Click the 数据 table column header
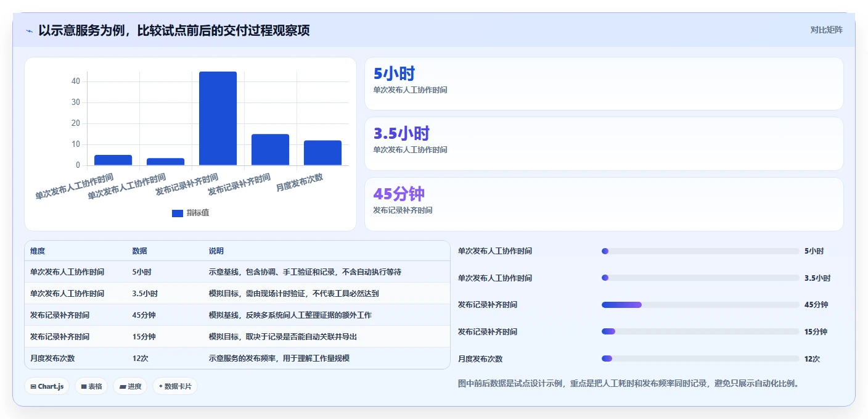The image size is (868, 419). 139,251
